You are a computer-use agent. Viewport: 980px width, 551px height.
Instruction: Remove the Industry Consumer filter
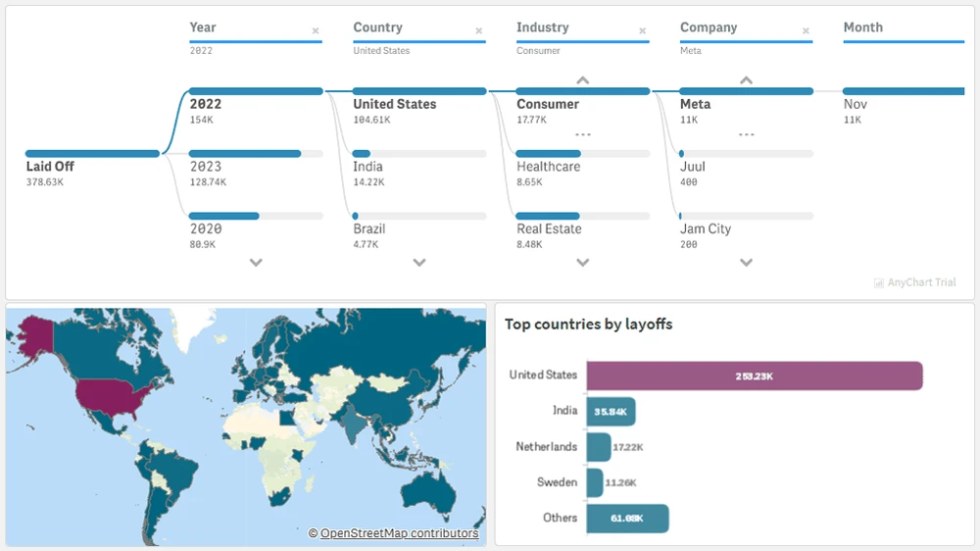[x=642, y=31]
